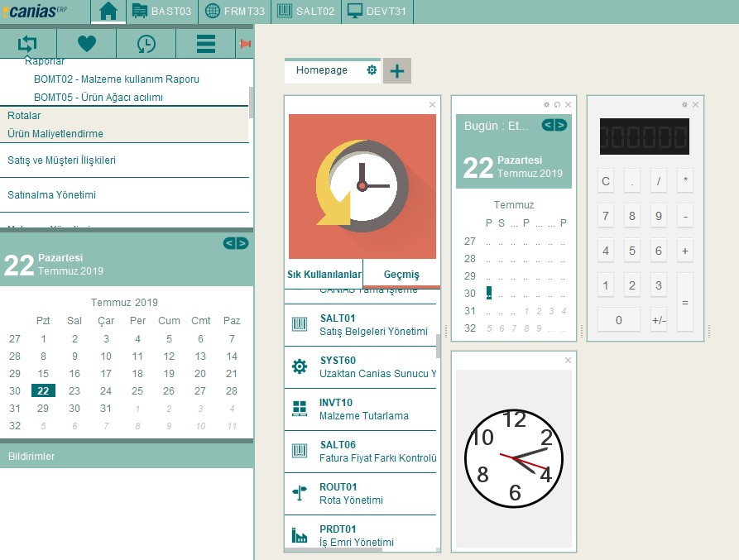Add a new dashboard tab with plus

[x=397, y=71]
